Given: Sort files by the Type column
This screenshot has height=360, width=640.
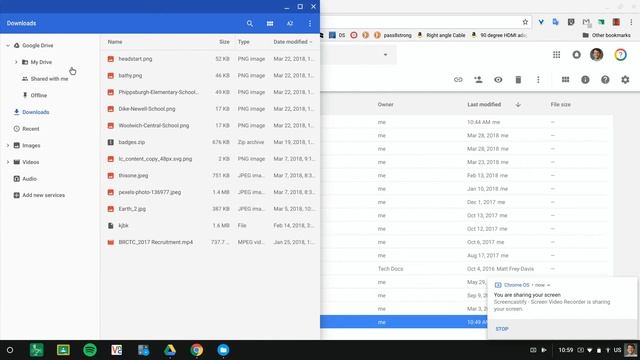Looking at the screenshot, I should [x=244, y=42].
